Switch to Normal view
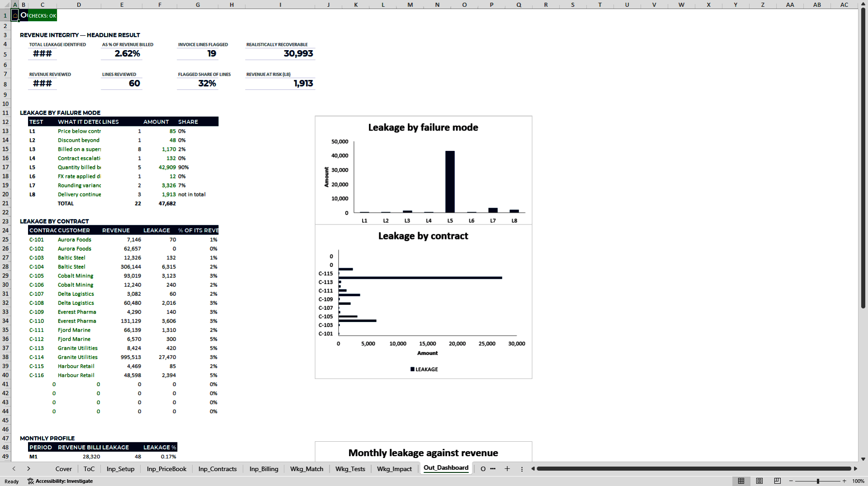 741,481
